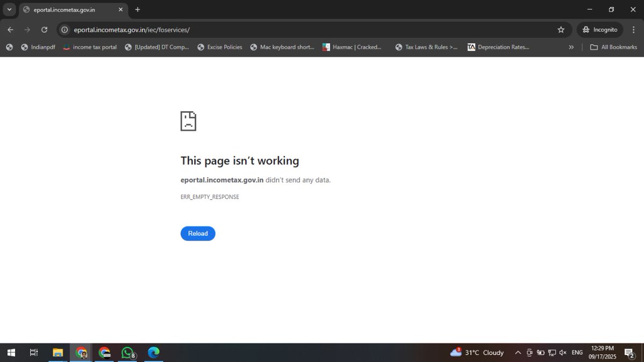Open WhatsApp from the taskbar
This screenshot has width=644, height=362.
[x=128, y=352]
